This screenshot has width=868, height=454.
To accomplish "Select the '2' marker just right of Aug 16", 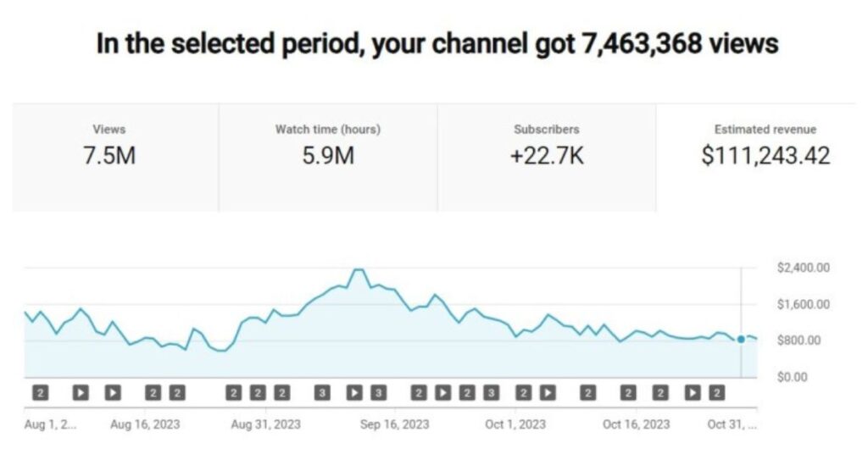I will [x=153, y=393].
